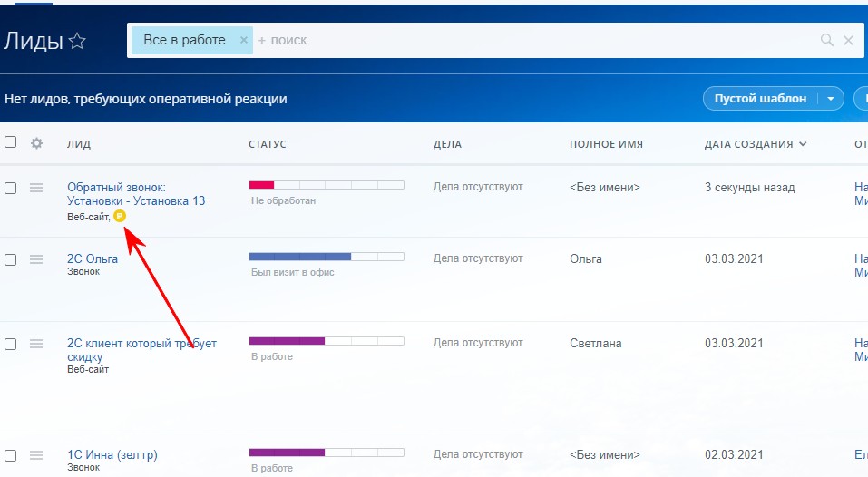This screenshot has height=477, width=868.
Task: Open grid settings gear icon
Action: (36, 143)
